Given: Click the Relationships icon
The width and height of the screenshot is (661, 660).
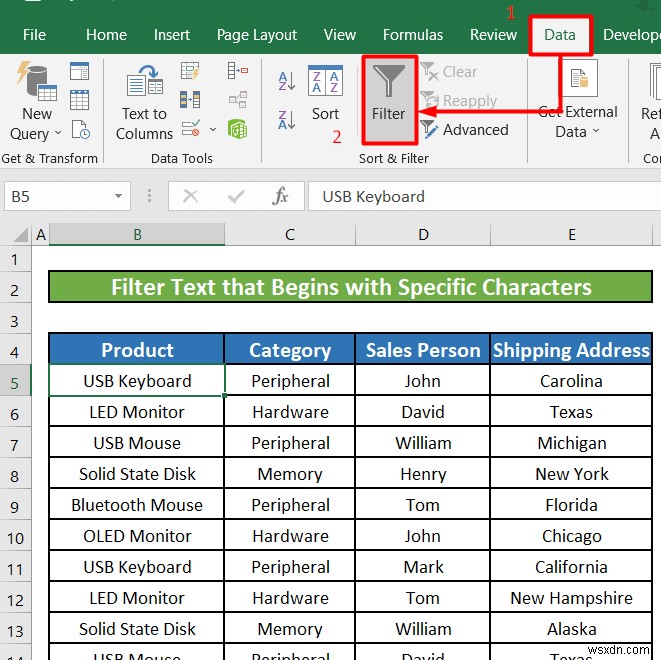Looking at the screenshot, I should click(238, 99).
